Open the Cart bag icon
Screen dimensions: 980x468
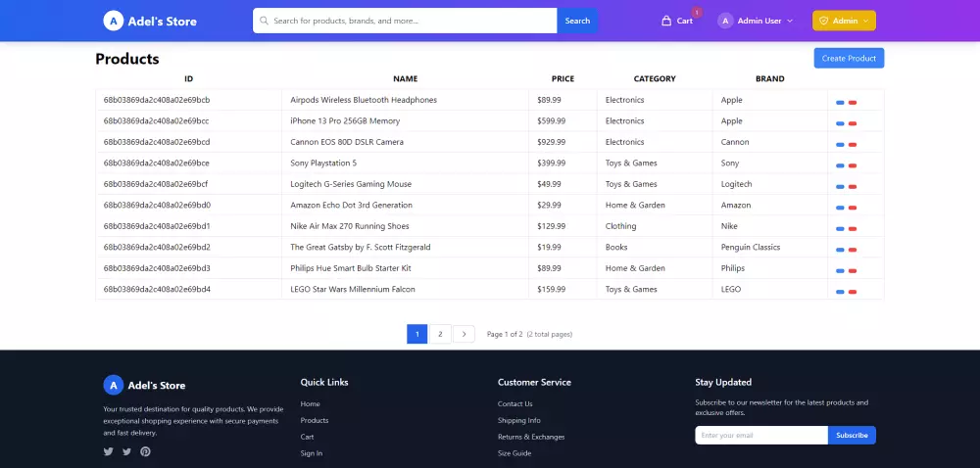pyautogui.click(x=666, y=21)
